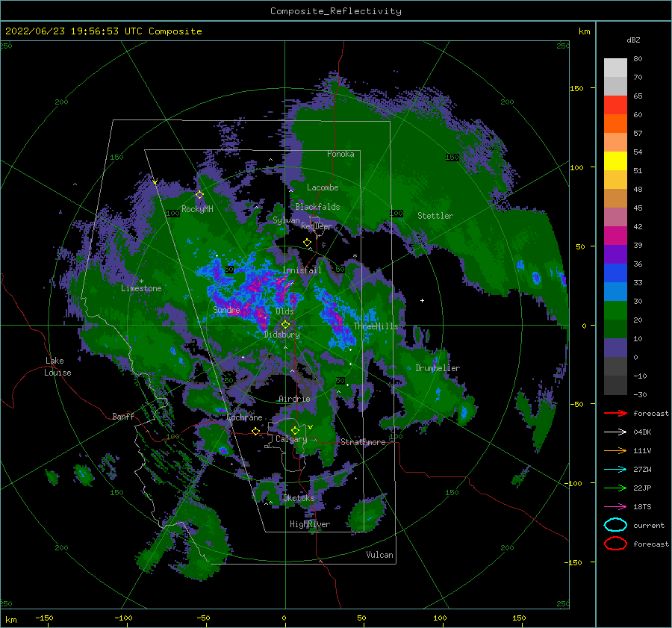Pick the red 60-65 dBZ color swatch
This screenshot has width=672, height=628.
(x=615, y=105)
